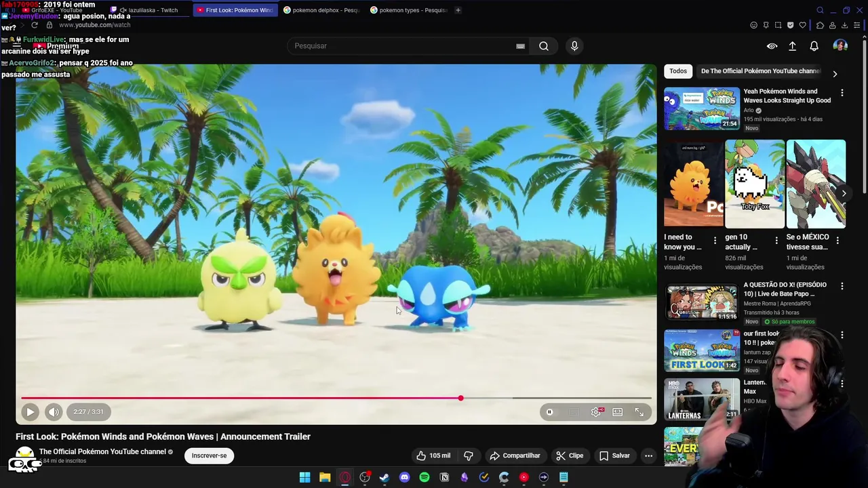Open Steam from the taskbar
This screenshot has height=488, width=868.
[384, 477]
